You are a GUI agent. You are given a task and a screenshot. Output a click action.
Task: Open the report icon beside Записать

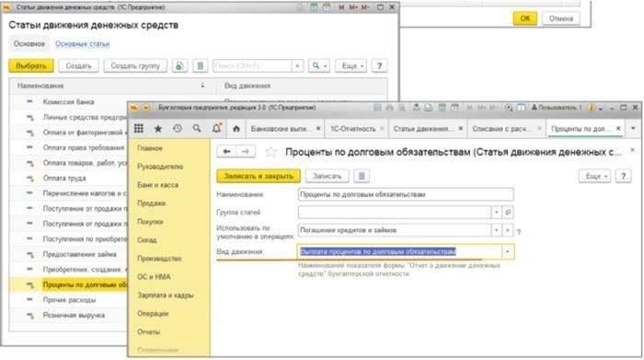362,176
